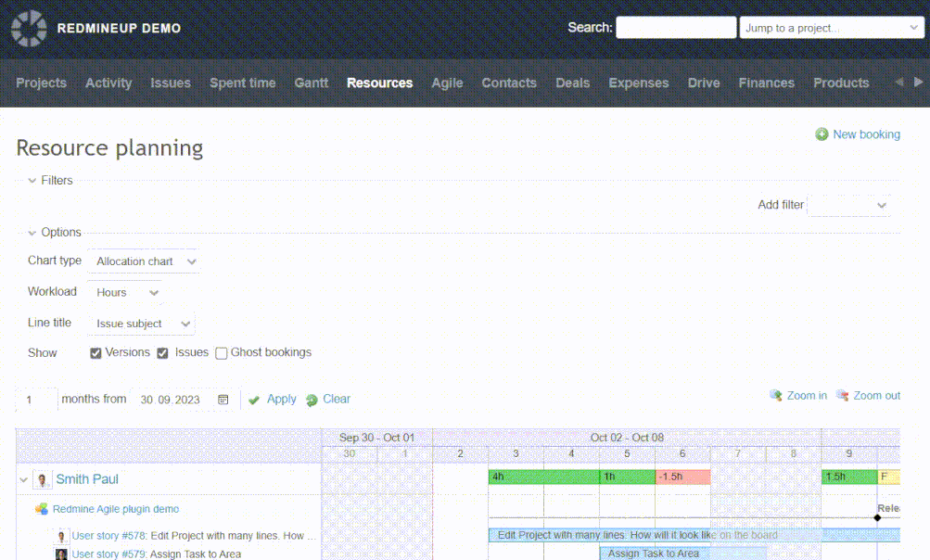Click the Search input field

click(675, 28)
